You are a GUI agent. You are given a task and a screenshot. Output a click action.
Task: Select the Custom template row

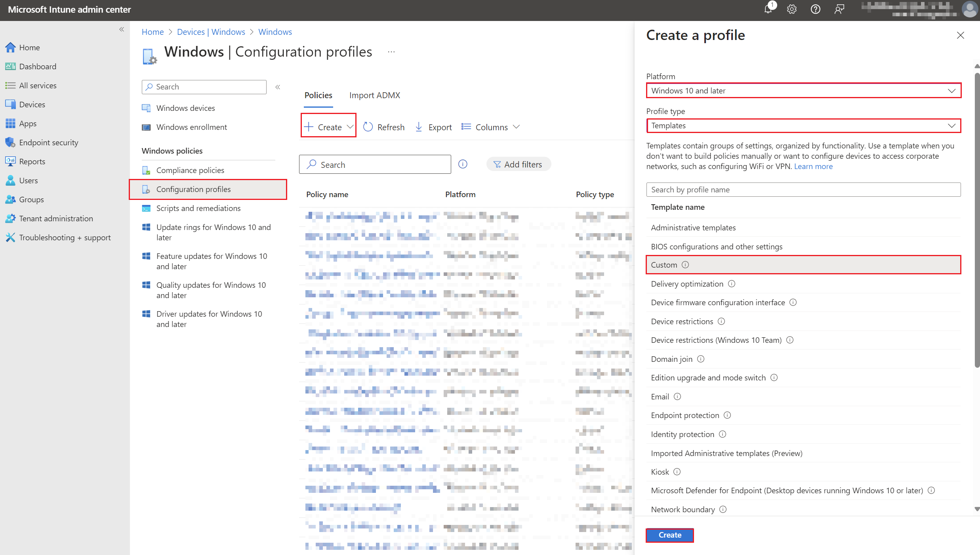coord(804,265)
